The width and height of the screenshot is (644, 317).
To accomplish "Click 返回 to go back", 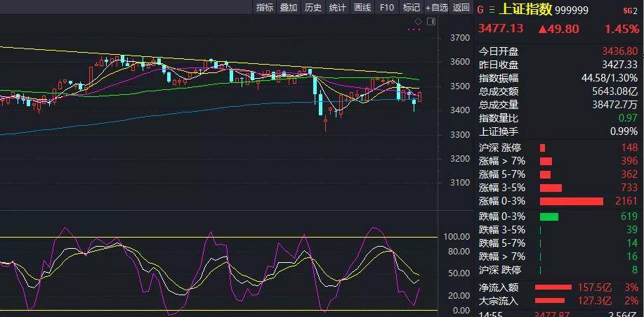I will 461,8.
